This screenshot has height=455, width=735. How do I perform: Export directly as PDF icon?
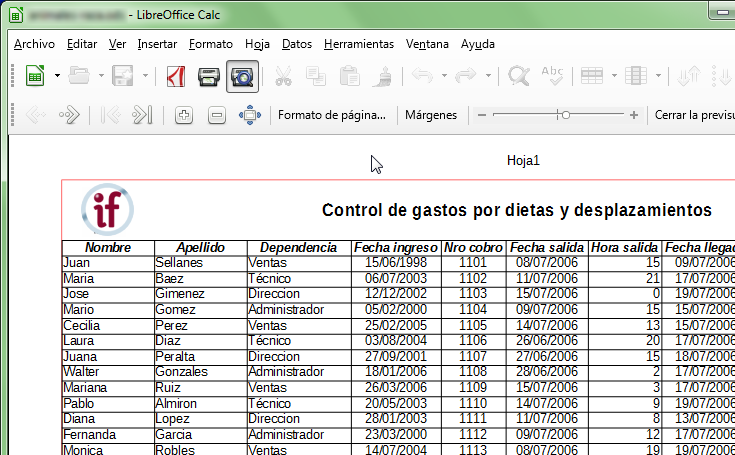(176, 76)
